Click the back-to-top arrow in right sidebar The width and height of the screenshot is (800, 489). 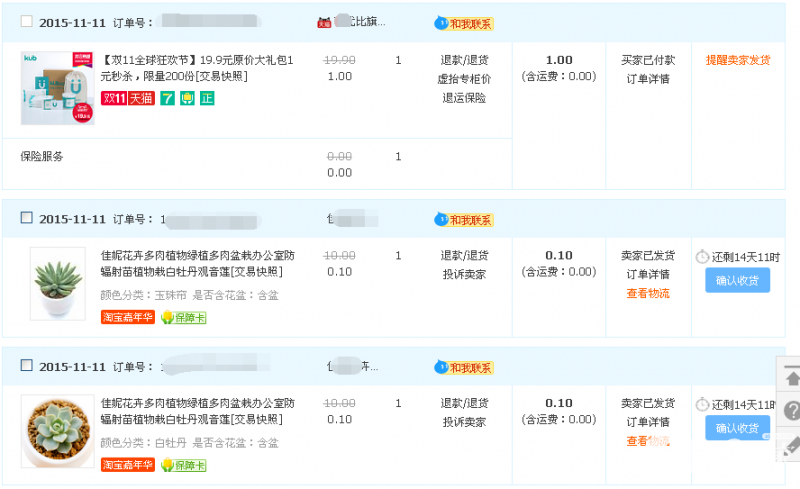pos(791,377)
